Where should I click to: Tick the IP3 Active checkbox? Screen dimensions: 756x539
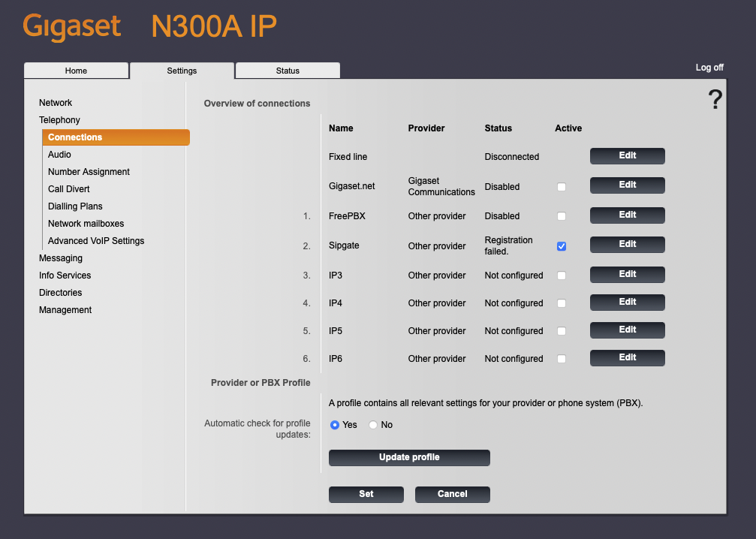tap(562, 276)
